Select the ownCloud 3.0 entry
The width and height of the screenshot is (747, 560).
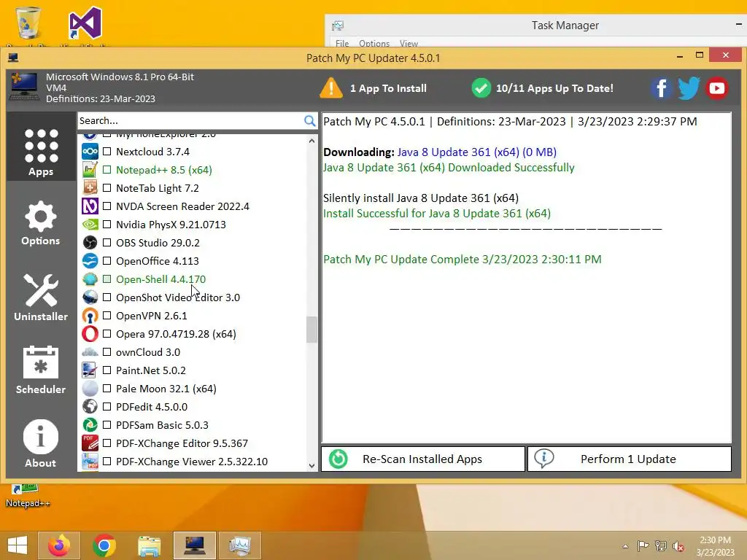pyautogui.click(x=148, y=352)
